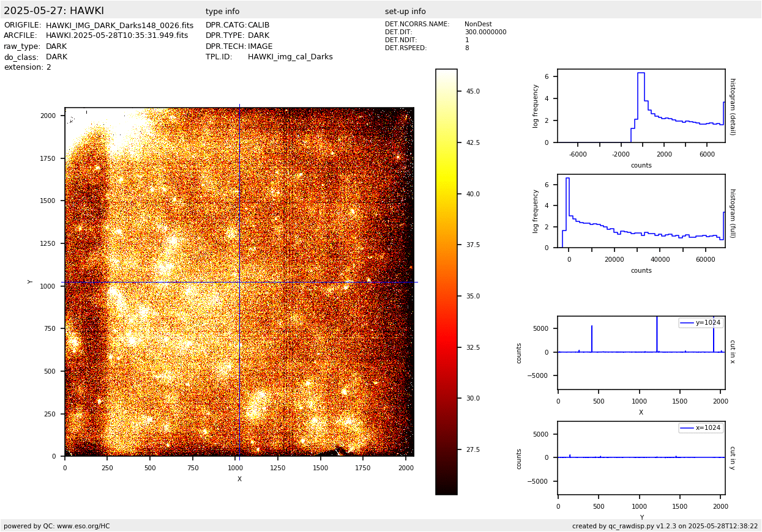Viewport: 762px width, 532px height.
Task: Open the www.eso.org/HC link in footer
Action: point(83,526)
